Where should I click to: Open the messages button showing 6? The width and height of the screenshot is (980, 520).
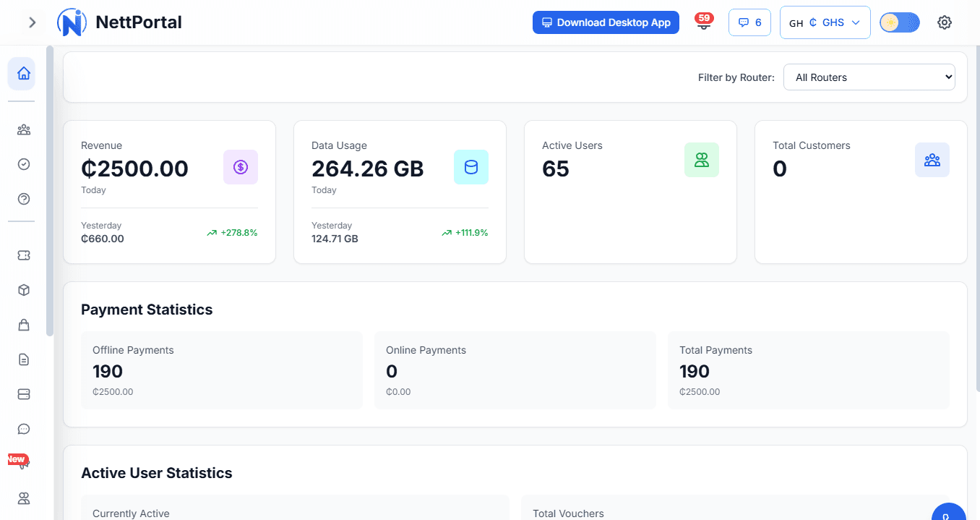pos(749,22)
